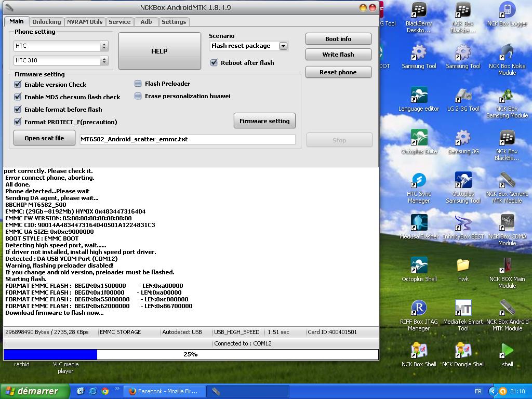This screenshot has width=532, height=399.
Task: Open NCK Box CDMA Module icon
Action: [x=507, y=230]
